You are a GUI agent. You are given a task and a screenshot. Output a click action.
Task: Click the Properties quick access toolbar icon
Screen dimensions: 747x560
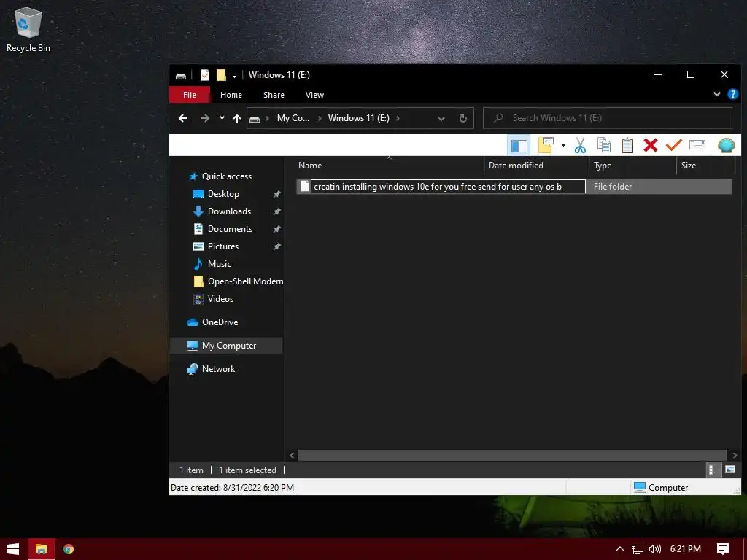coord(205,75)
